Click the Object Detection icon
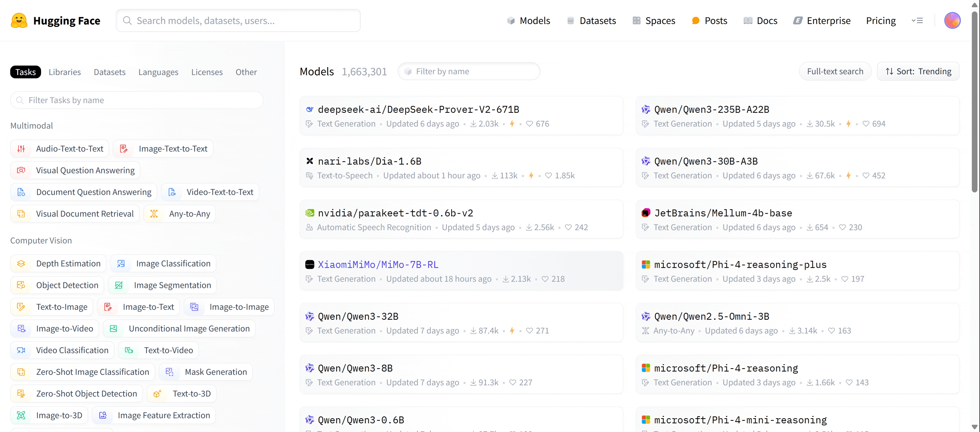Image resolution: width=980 pixels, height=432 pixels. (x=21, y=285)
